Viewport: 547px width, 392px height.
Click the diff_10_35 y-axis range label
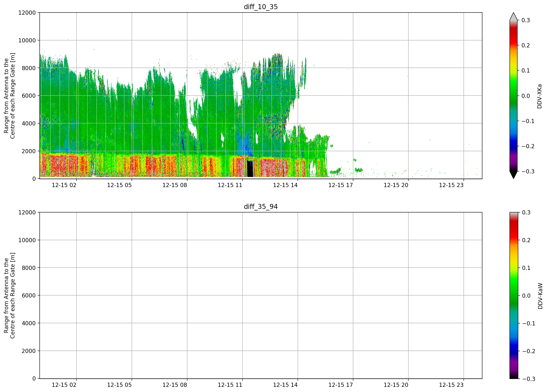pyautogui.click(x=9, y=96)
